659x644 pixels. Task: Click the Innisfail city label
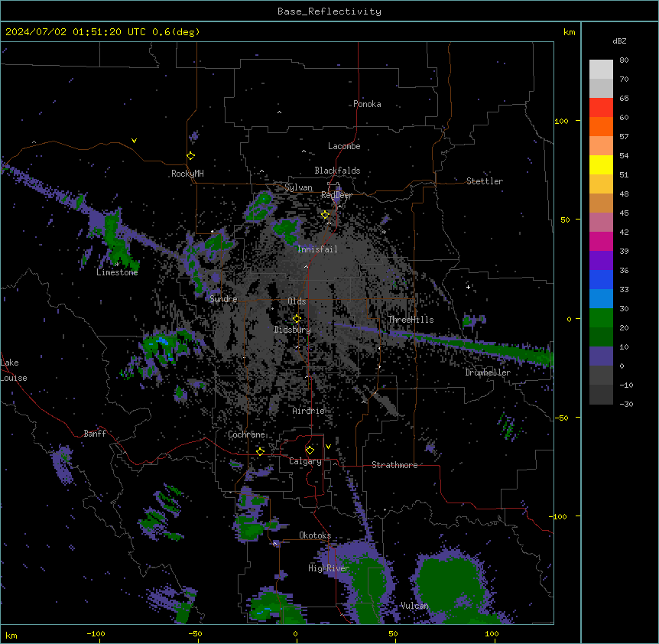tap(317, 249)
